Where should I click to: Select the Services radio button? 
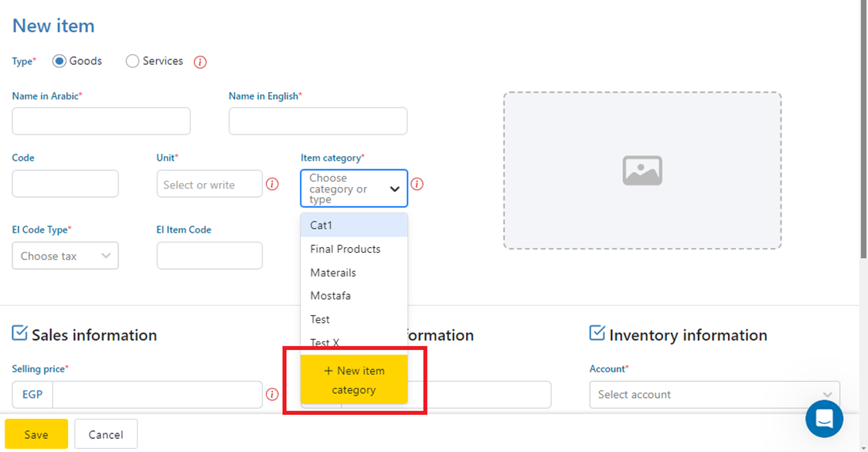click(x=132, y=61)
